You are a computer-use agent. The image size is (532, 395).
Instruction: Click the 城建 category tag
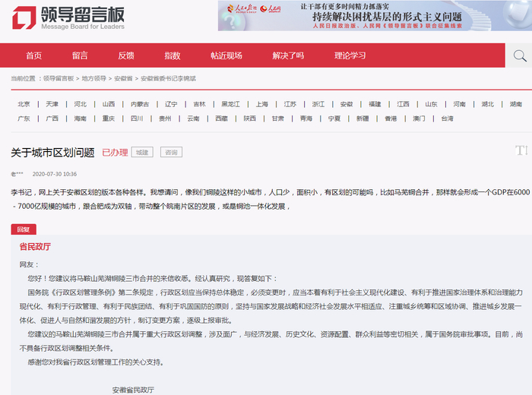(x=142, y=152)
